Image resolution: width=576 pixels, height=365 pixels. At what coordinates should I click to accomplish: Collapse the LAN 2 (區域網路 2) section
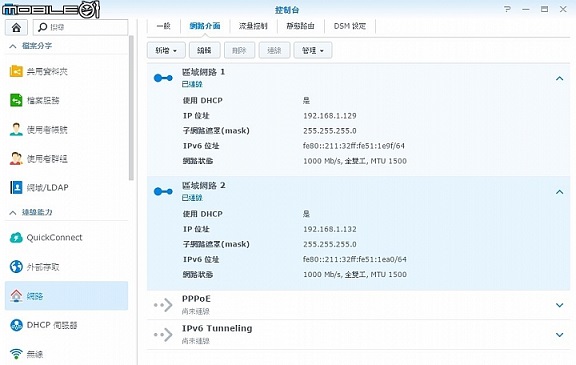click(559, 192)
